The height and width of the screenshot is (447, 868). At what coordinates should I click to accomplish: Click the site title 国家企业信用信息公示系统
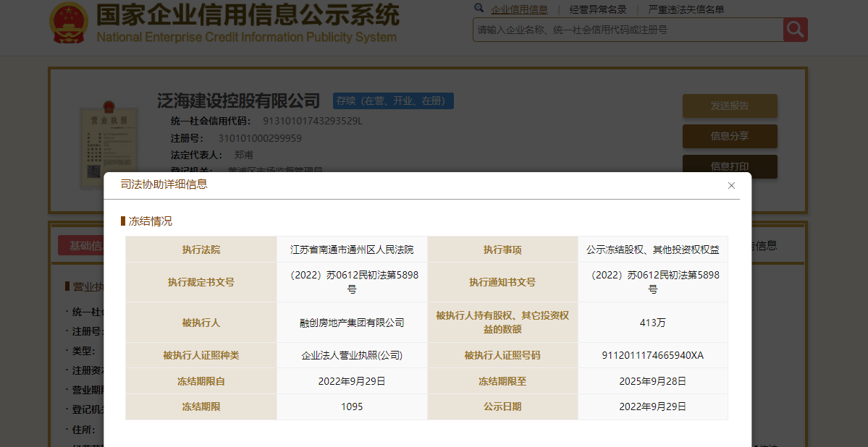(248, 15)
